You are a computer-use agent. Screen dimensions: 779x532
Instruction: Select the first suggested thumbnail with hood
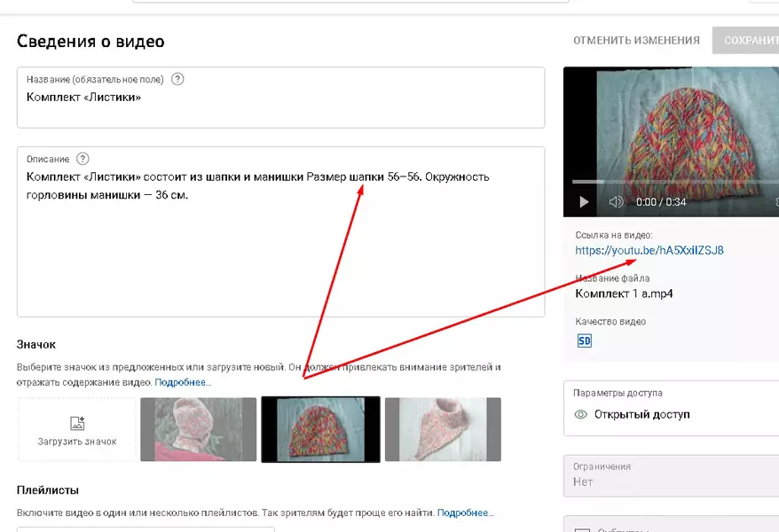[198, 429]
